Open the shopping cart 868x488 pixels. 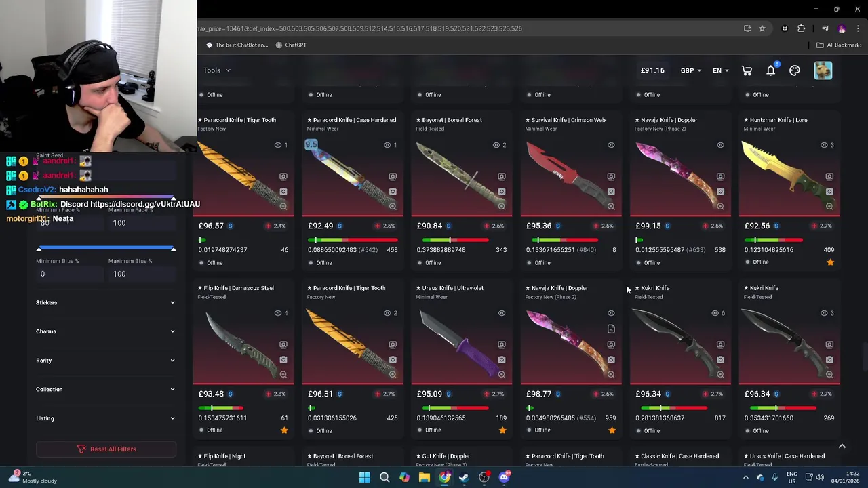pyautogui.click(x=747, y=70)
